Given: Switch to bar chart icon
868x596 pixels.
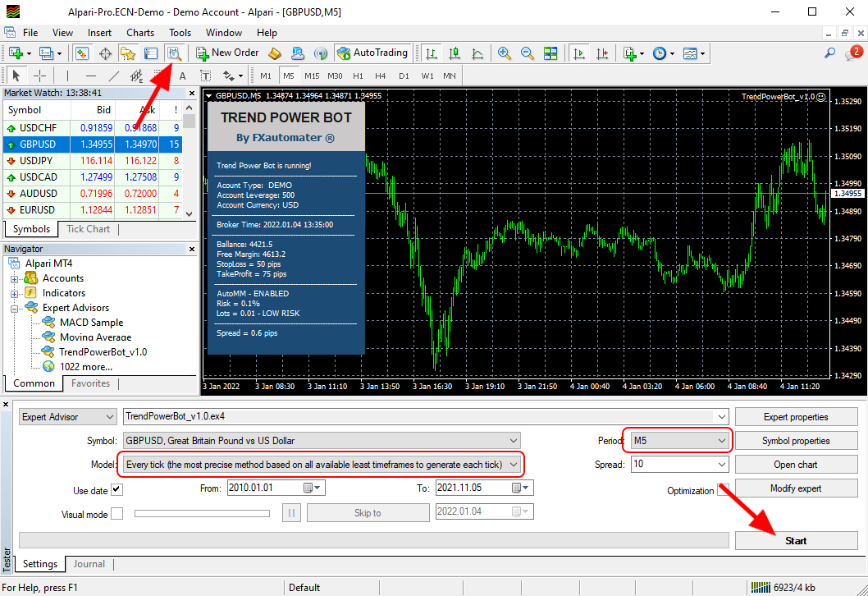Looking at the screenshot, I should click(432, 53).
